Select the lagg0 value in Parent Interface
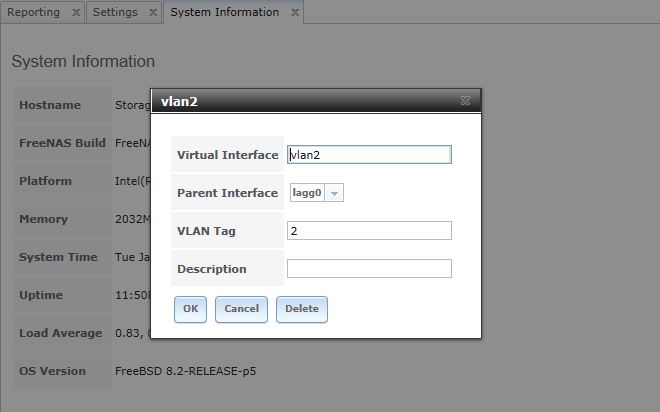The width and height of the screenshot is (660, 412). (307, 193)
